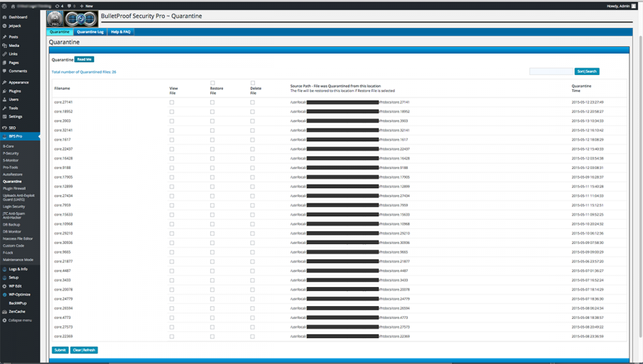Check View File box for core.27141
This screenshot has width=643, height=364.
pyautogui.click(x=171, y=102)
